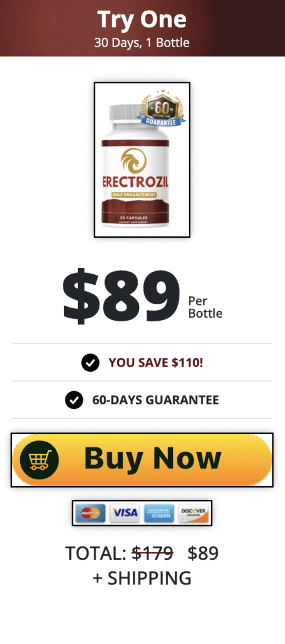This screenshot has height=644, width=285.
Task: Click the American Express card icon
Action: [159, 513]
